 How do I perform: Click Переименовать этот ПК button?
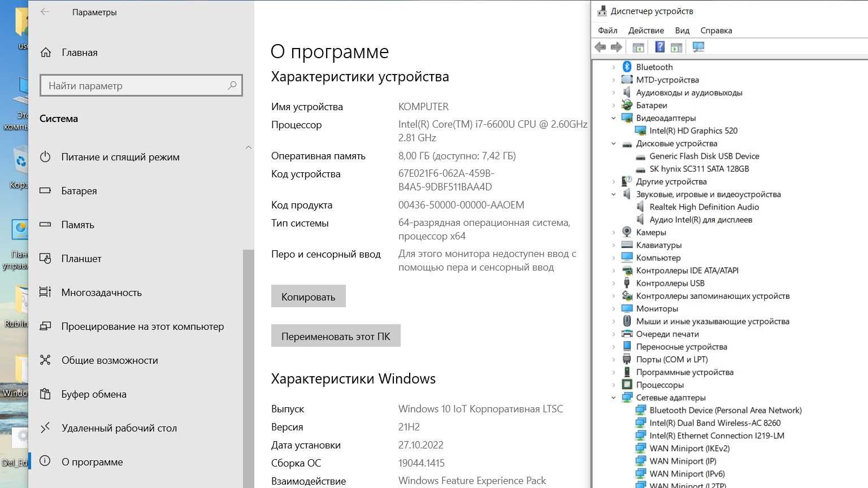point(336,336)
